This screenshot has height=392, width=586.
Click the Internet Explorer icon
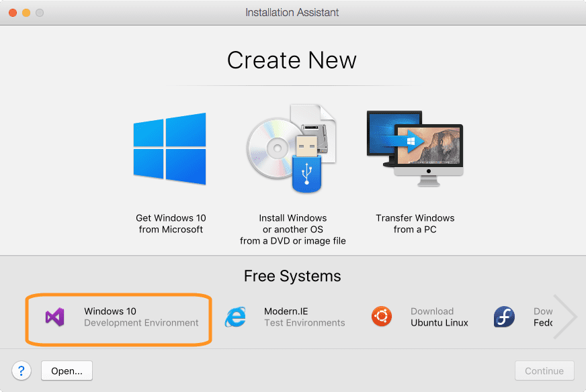(x=235, y=317)
